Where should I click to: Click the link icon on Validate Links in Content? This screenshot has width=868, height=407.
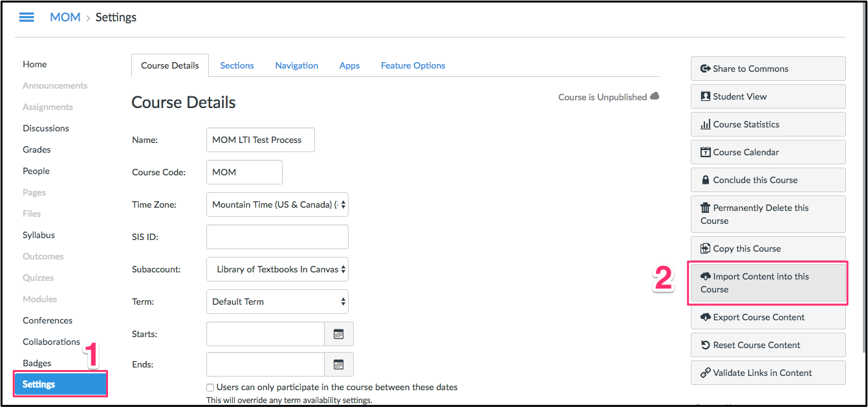705,373
